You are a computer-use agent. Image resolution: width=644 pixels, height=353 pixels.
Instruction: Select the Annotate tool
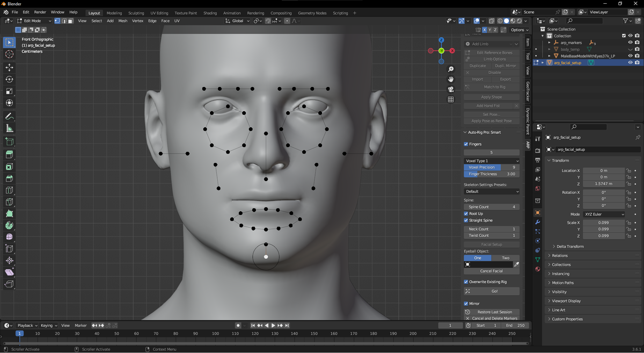(9, 115)
